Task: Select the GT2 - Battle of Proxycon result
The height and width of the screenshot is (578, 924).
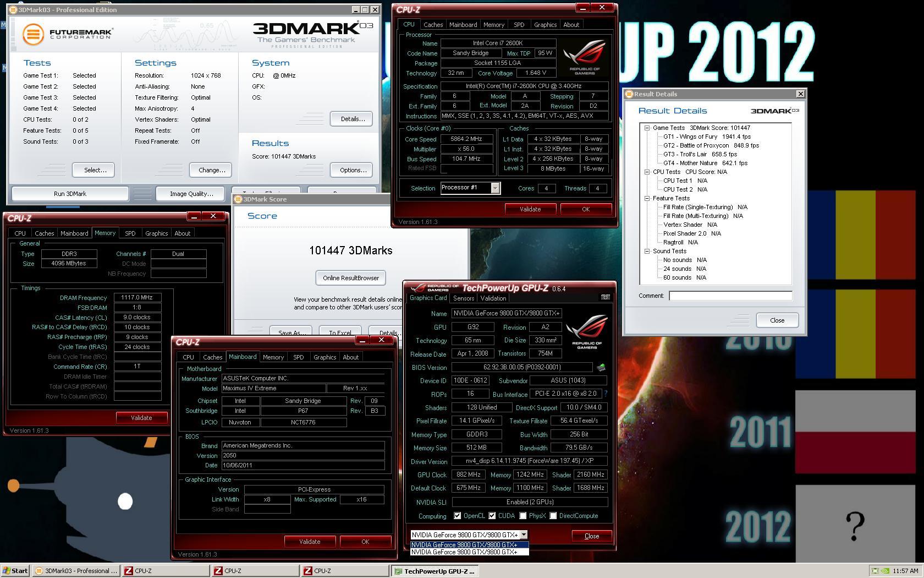Action: click(711, 145)
